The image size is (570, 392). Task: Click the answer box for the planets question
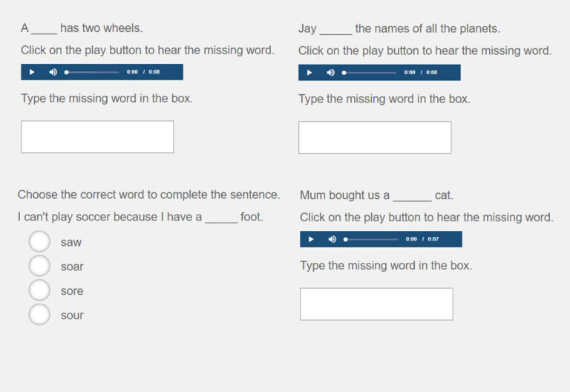tap(375, 137)
